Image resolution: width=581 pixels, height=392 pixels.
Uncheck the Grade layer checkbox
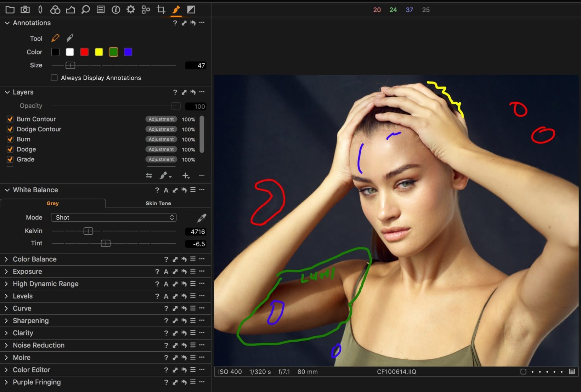coord(10,159)
